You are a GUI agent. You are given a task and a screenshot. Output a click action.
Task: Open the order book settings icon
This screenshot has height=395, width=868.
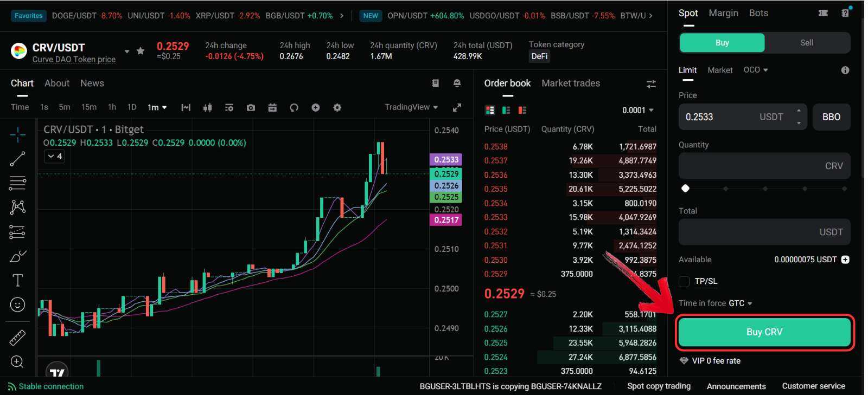coord(651,84)
